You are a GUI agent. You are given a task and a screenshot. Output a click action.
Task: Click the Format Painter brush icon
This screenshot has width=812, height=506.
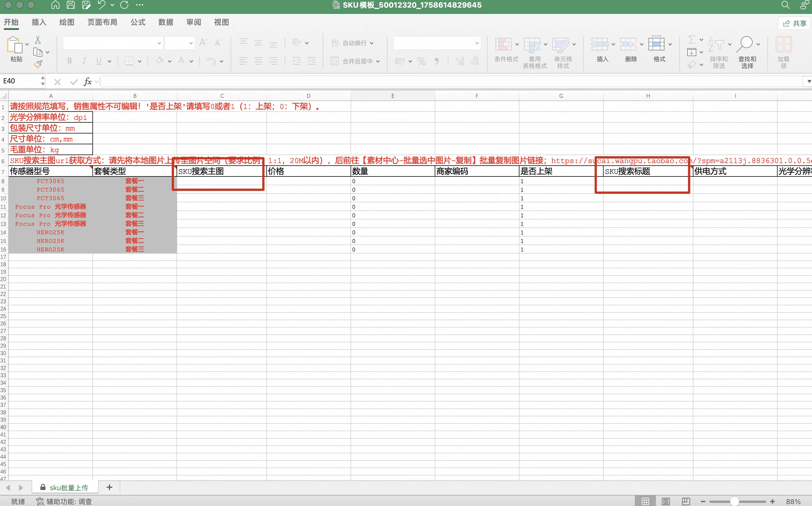click(x=38, y=64)
